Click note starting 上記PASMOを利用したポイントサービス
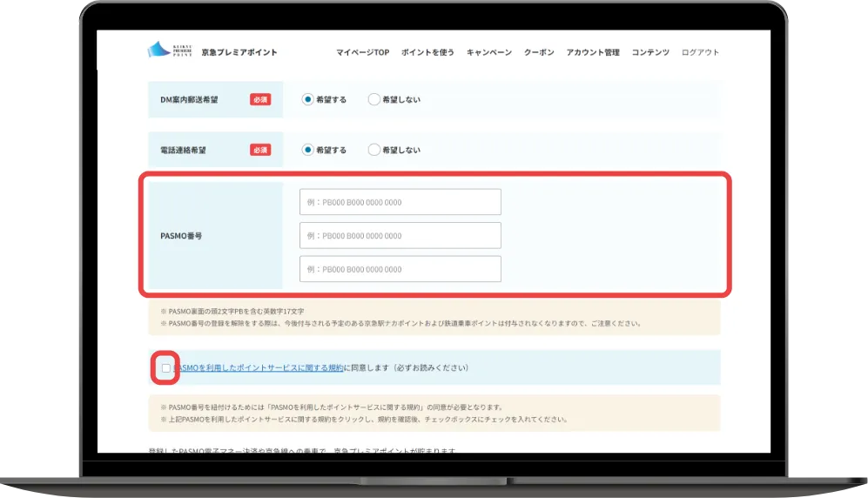 pos(364,420)
